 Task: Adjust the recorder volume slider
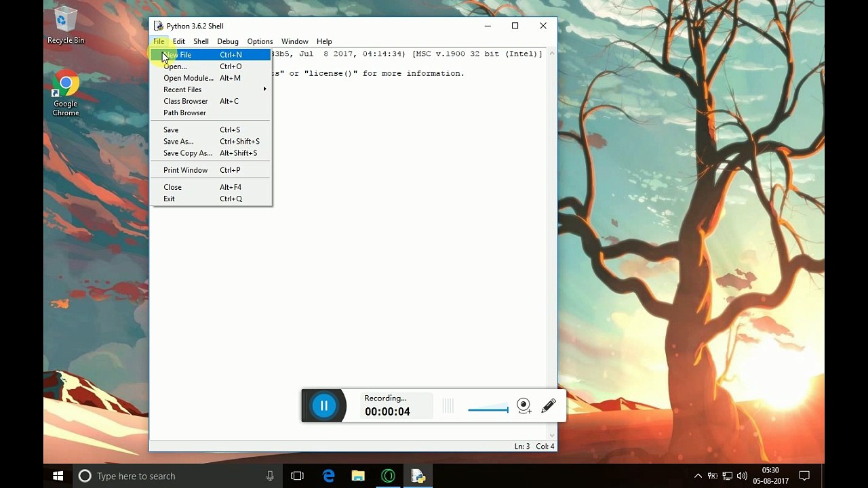[488, 409]
